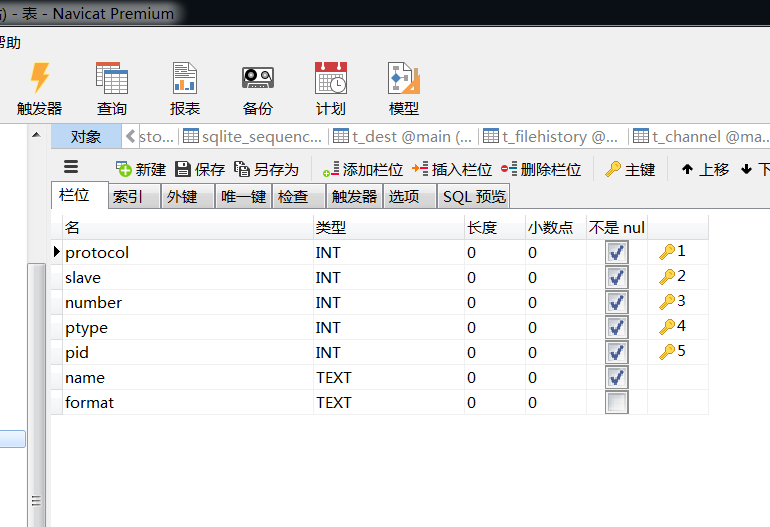Click New (新建) in designer toolbar
Viewport: 770px width, 527px height.
141,169
